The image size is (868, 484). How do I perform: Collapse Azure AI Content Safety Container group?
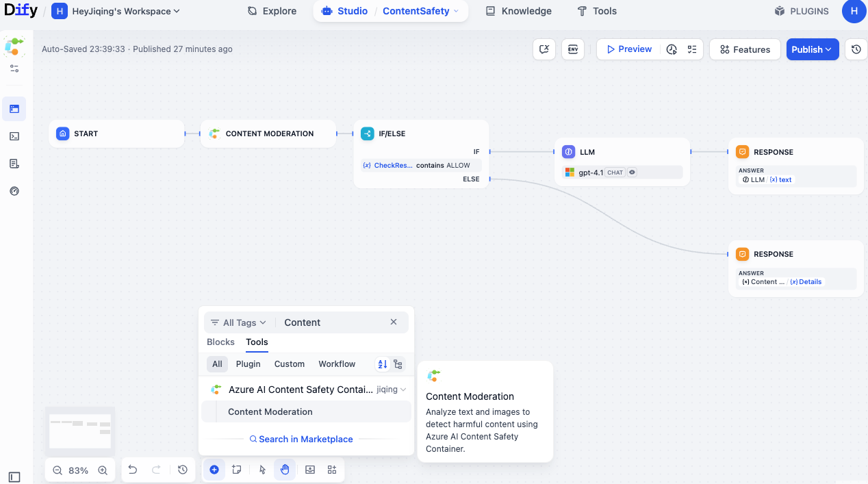pos(403,390)
